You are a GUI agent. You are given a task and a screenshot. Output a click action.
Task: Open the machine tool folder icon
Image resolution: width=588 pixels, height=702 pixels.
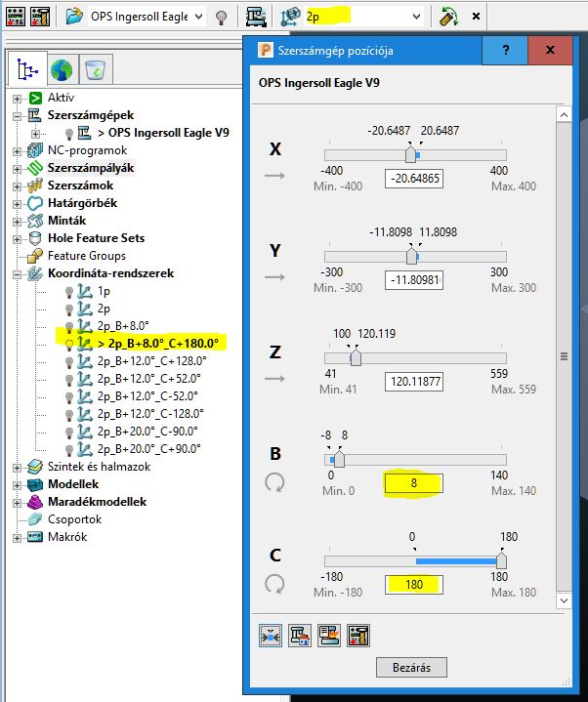click(x=74, y=17)
